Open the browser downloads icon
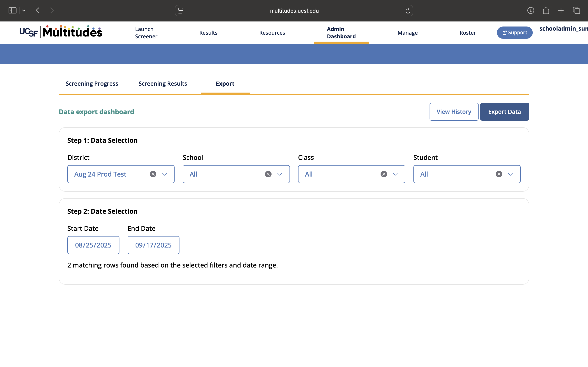Viewport: 588px width, 367px height. click(x=531, y=10)
